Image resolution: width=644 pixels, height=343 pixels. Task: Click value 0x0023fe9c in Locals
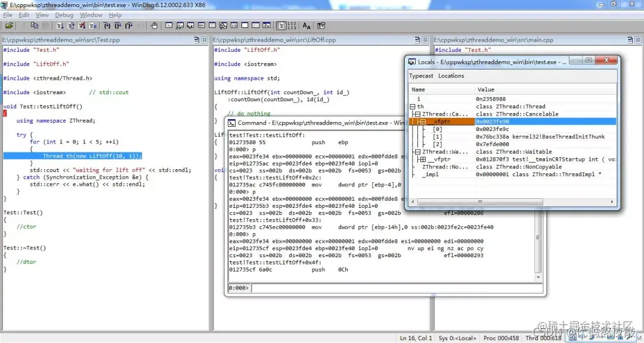pos(493,129)
